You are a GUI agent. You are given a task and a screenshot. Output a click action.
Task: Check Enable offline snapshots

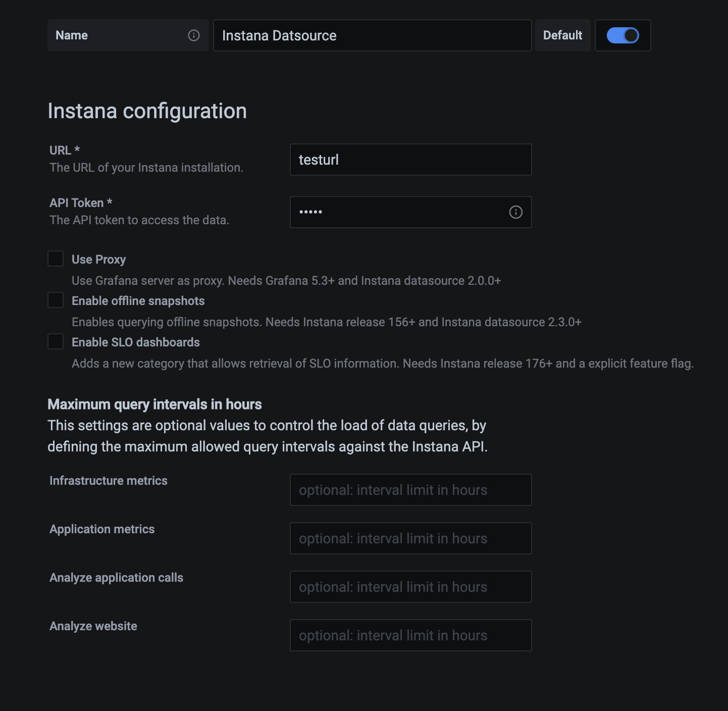click(x=56, y=300)
